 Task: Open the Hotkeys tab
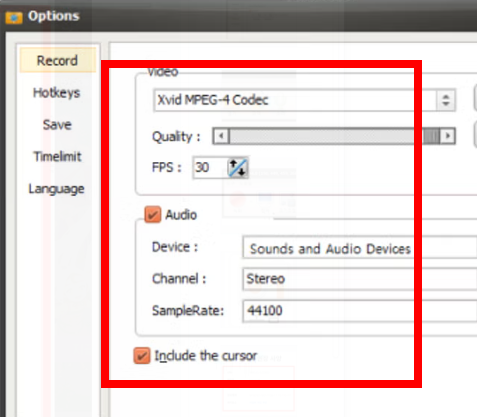57,93
